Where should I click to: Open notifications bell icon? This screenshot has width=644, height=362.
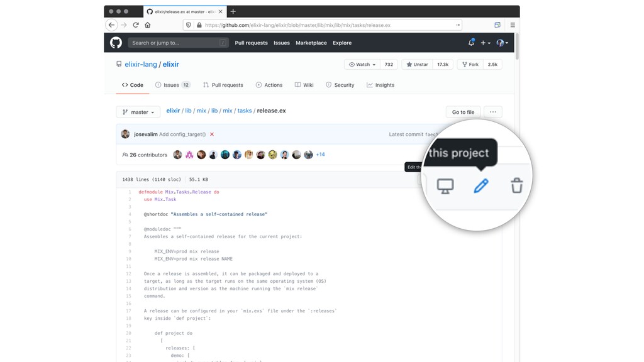coord(471,42)
